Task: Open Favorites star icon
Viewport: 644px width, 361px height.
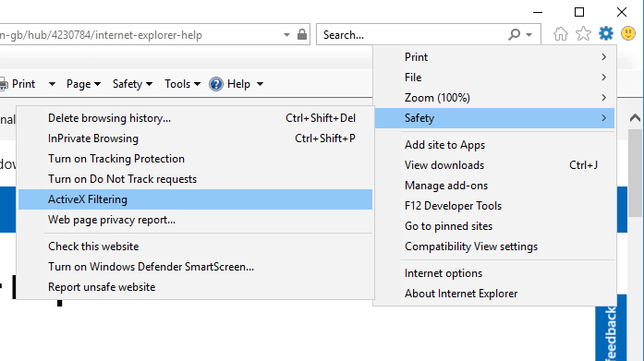Action: click(x=583, y=33)
